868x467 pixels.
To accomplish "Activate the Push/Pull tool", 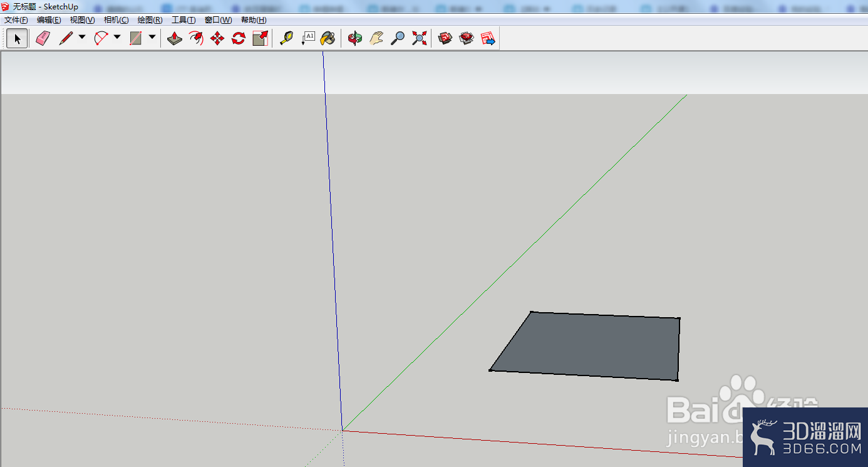I will point(175,39).
